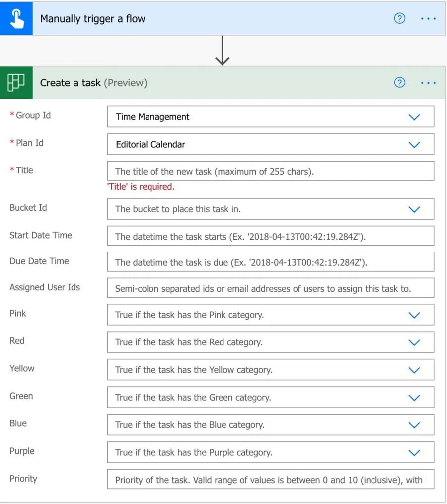447x504 pixels.
Task: Open the Pink category dropdown
Action: [414, 315]
